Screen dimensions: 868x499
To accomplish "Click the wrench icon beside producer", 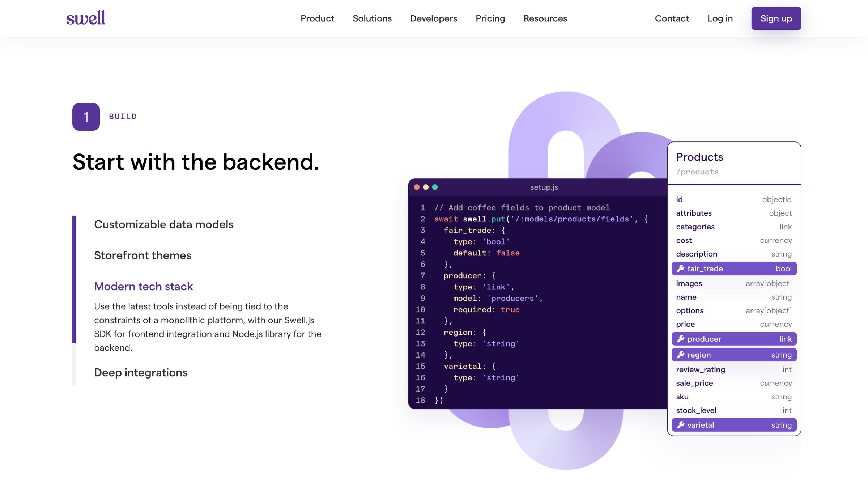I will pos(681,339).
